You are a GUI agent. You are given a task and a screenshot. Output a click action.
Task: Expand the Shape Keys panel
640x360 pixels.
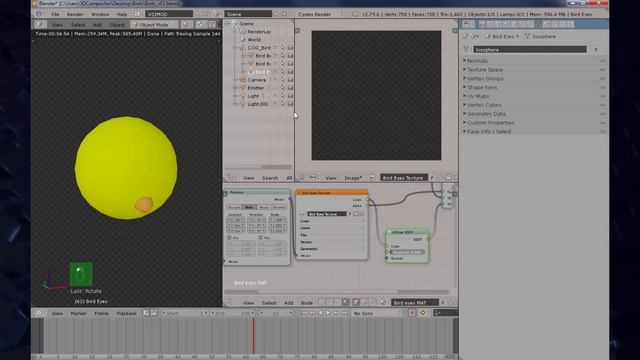click(x=533, y=87)
